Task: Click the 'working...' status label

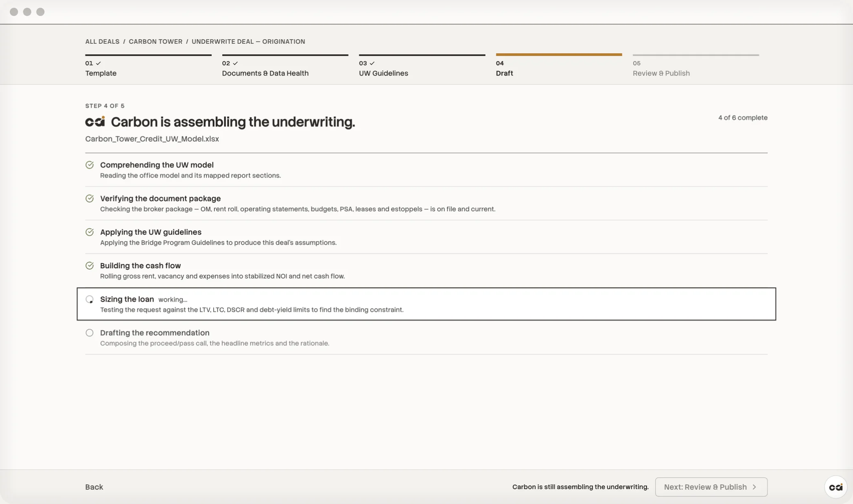Action: coord(173,300)
